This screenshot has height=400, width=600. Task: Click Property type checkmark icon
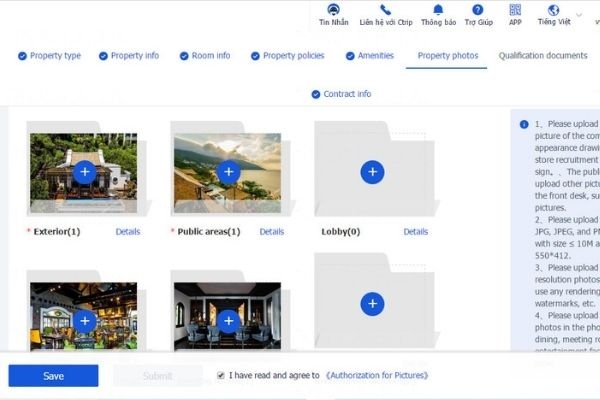click(22, 56)
